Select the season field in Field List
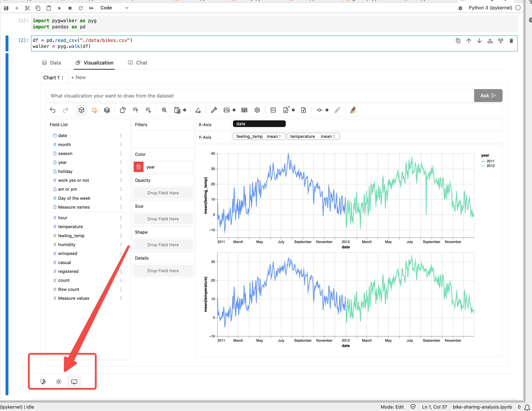This screenshot has height=411, width=532. pos(65,153)
